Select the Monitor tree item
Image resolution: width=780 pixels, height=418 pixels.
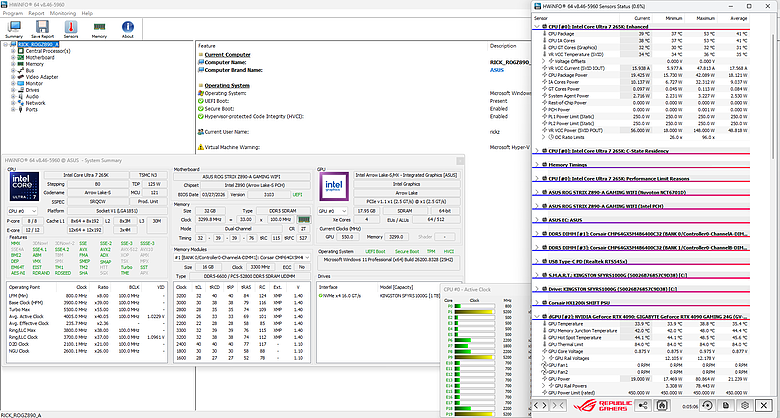[x=34, y=83]
